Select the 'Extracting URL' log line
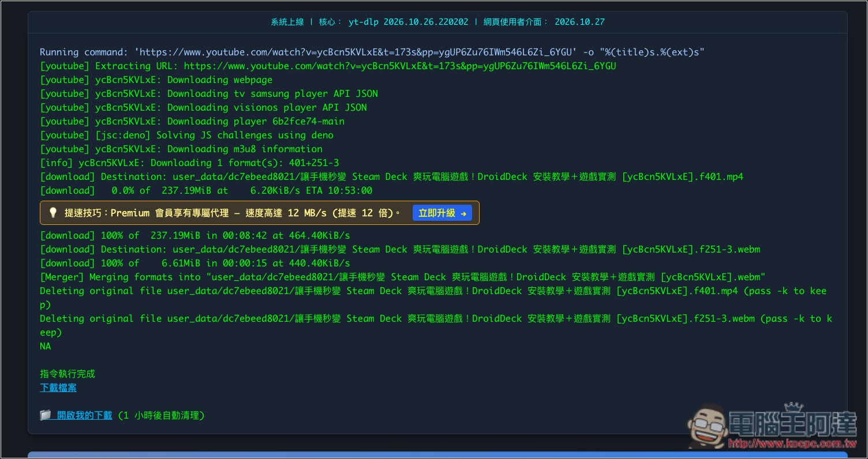The width and height of the screenshot is (868, 459). (x=328, y=66)
